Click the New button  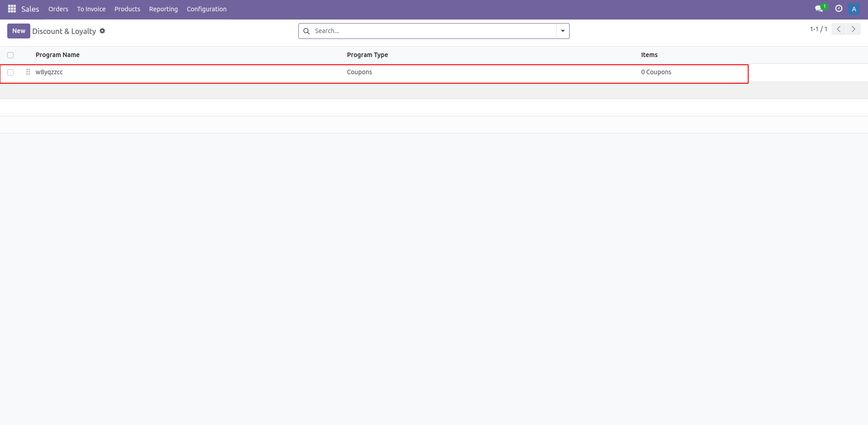pyautogui.click(x=19, y=31)
